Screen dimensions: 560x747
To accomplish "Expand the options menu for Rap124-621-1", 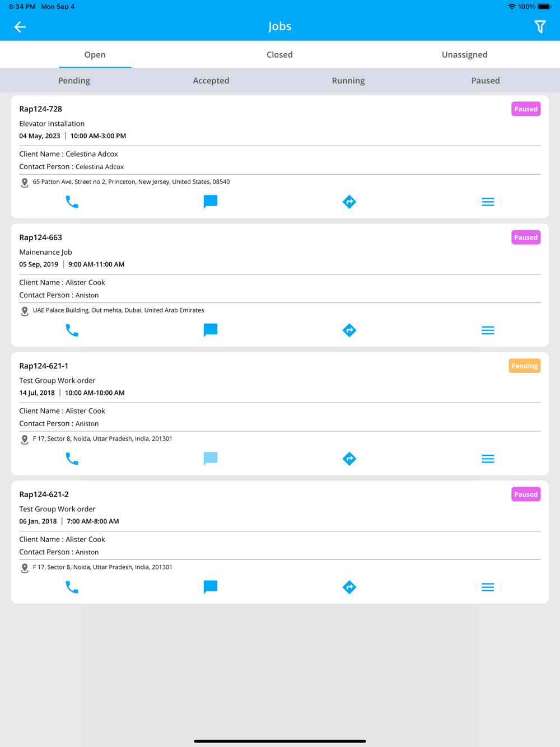I will [488, 459].
